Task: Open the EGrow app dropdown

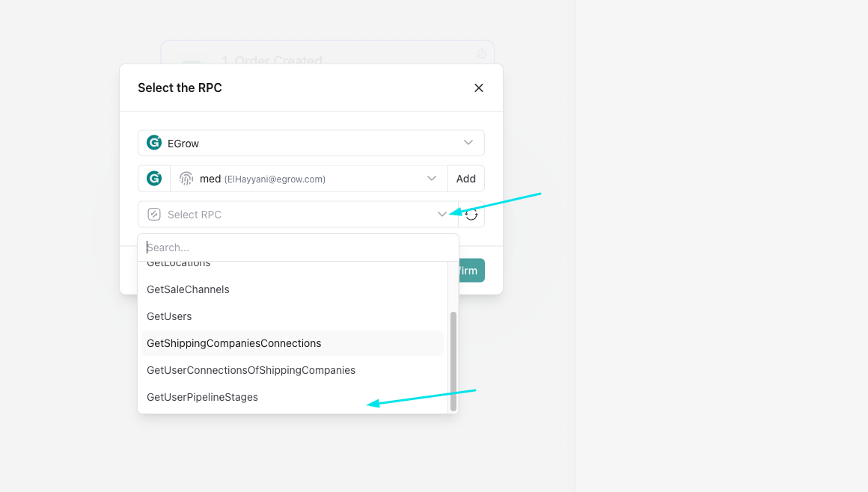Action: coord(311,143)
